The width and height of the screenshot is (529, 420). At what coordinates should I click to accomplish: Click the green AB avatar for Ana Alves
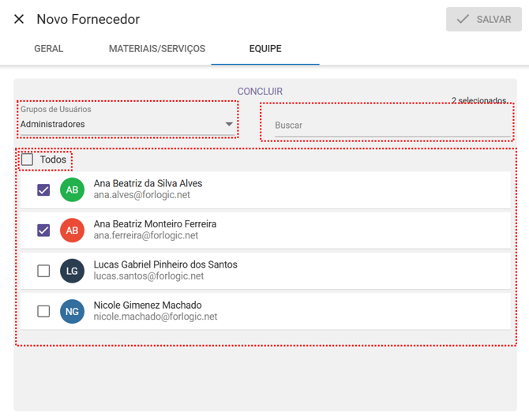pos(72,190)
